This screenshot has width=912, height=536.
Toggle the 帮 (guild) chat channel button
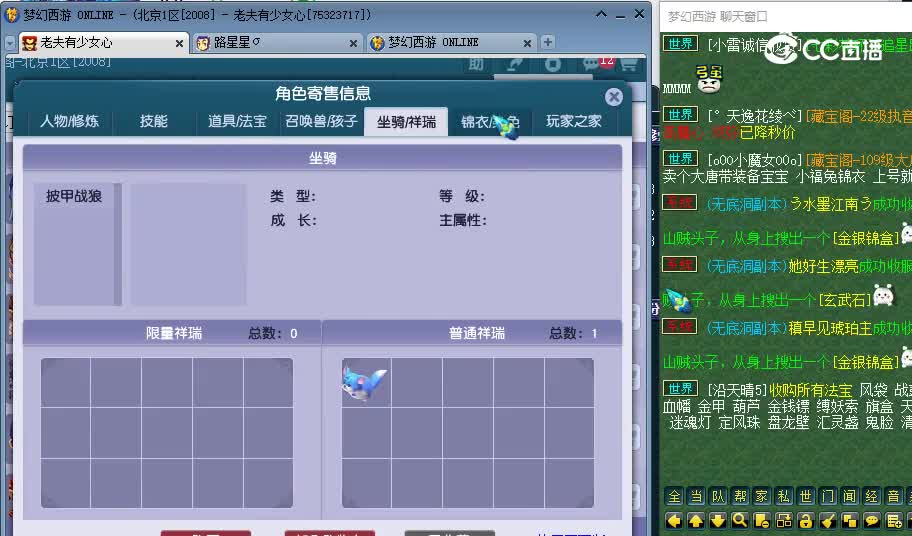740,496
